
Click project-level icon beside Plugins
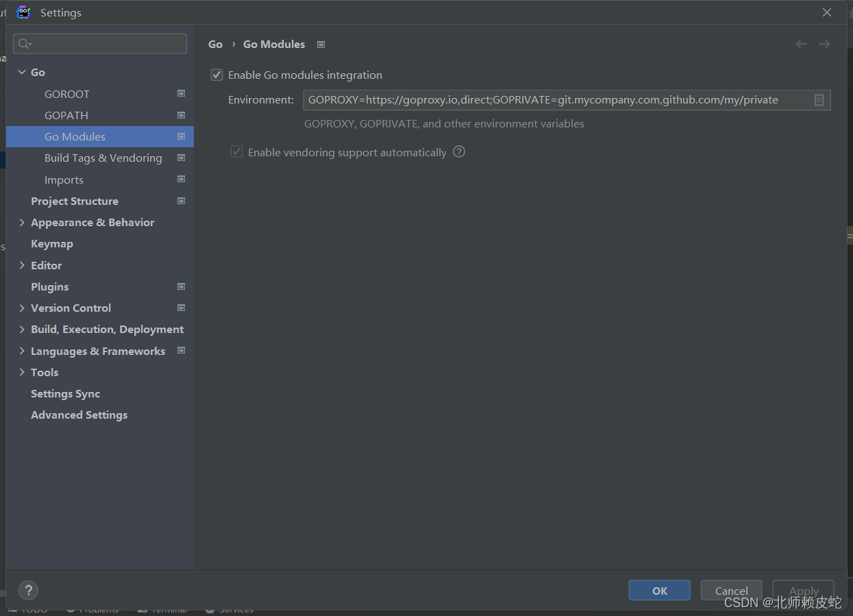pos(181,286)
